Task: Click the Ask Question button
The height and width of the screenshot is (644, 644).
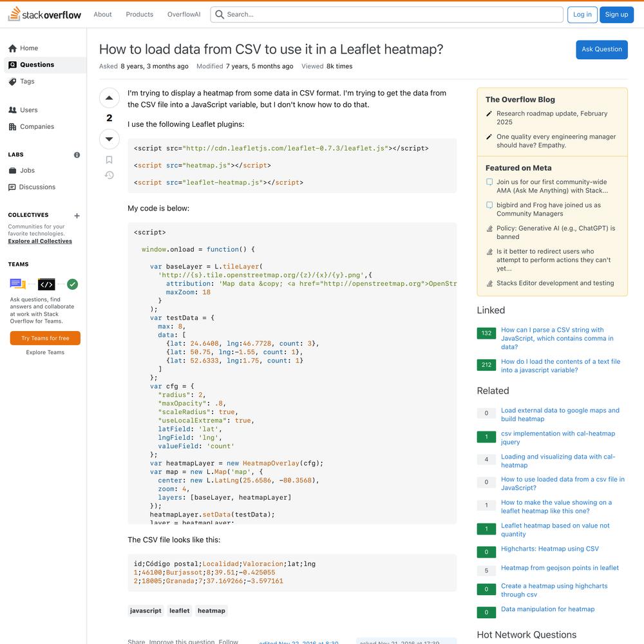Action: pyautogui.click(x=601, y=50)
